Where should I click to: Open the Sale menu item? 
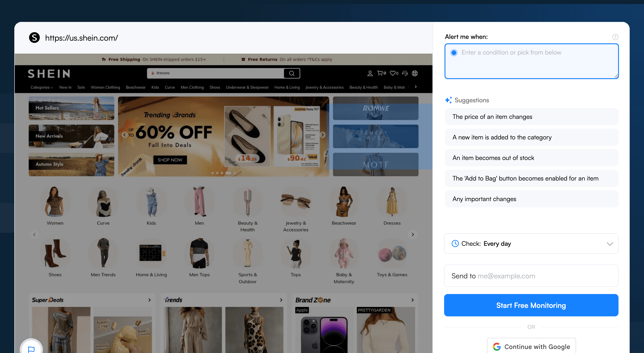click(81, 87)
